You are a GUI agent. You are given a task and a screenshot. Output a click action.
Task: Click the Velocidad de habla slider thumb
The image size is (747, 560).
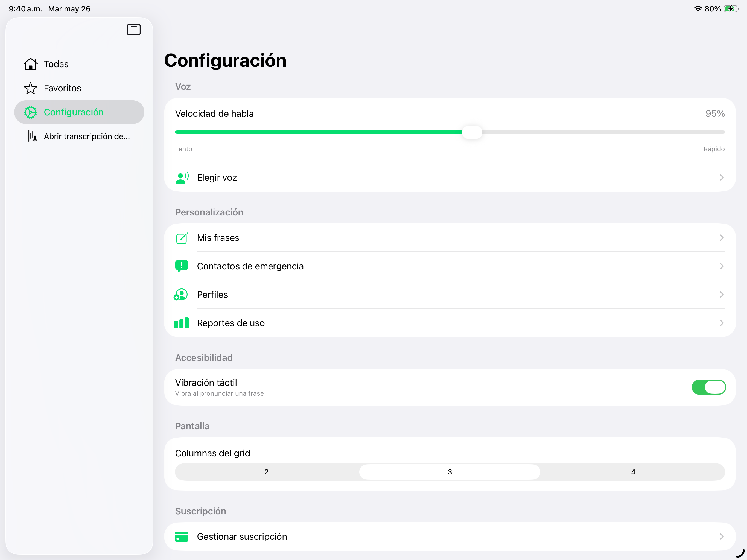pyautogui.click(x=472, y=132)
